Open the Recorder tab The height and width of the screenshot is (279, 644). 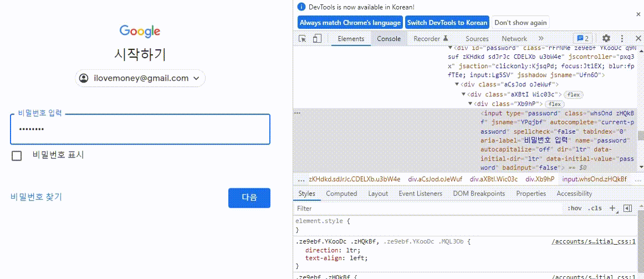[x=430, y=39]
